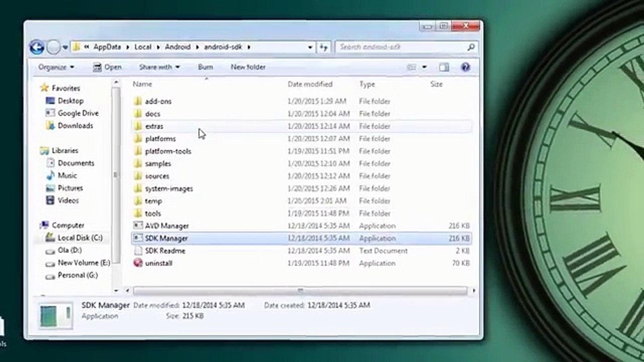Click the Open toolbar button
The image size is (644, 362).
click(107, 67)
